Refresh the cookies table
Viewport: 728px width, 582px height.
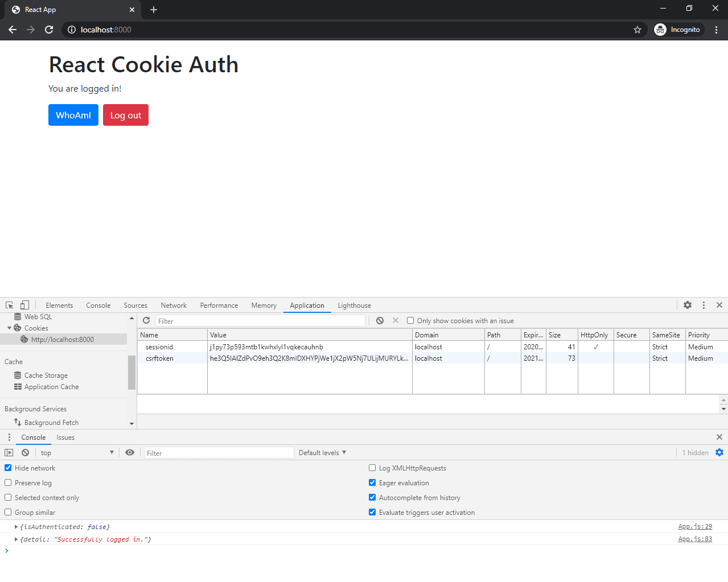pos(146,320)
